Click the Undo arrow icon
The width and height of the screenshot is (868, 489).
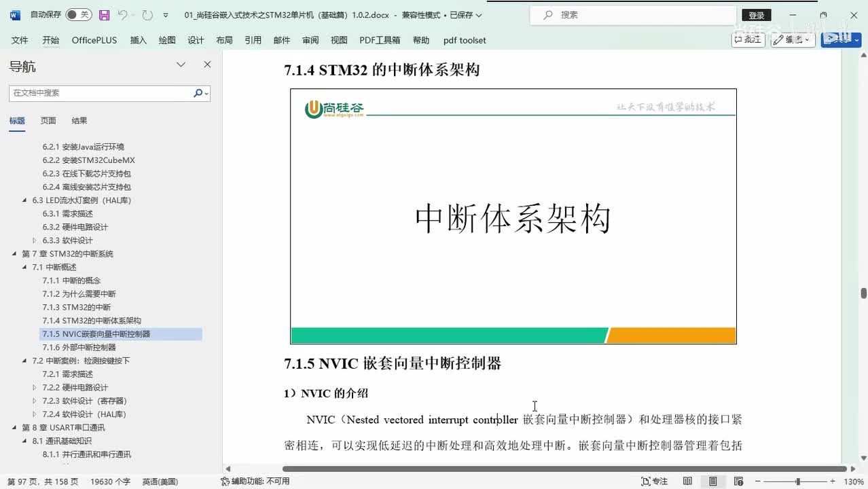pos(122,14)
